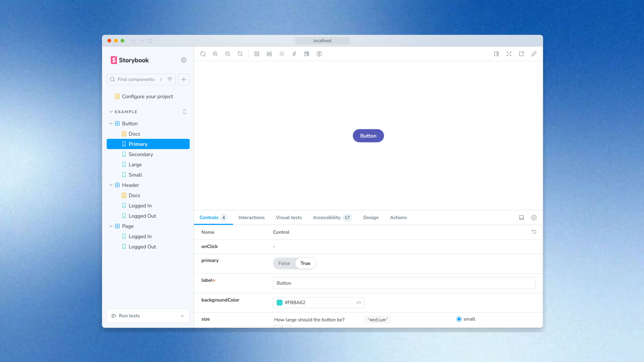Set primary control to False
Viewport: 644px width, 362px height.
284,263
